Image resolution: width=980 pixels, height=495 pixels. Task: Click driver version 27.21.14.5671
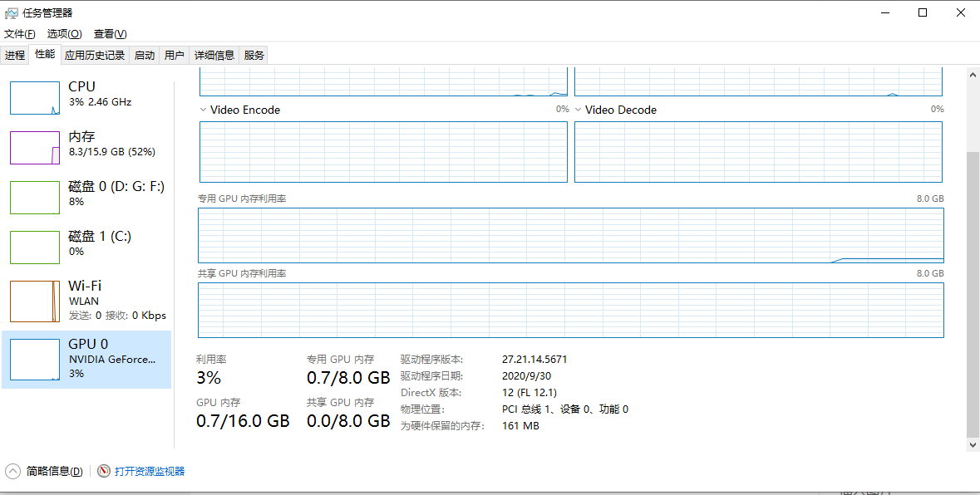[534, 360]
